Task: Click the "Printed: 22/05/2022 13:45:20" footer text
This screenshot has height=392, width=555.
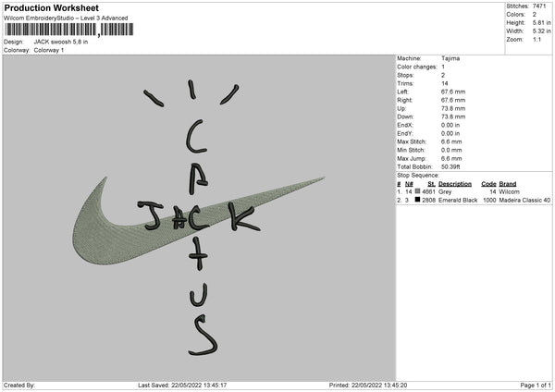Action: pyautogui.click(x=368, y=386)
